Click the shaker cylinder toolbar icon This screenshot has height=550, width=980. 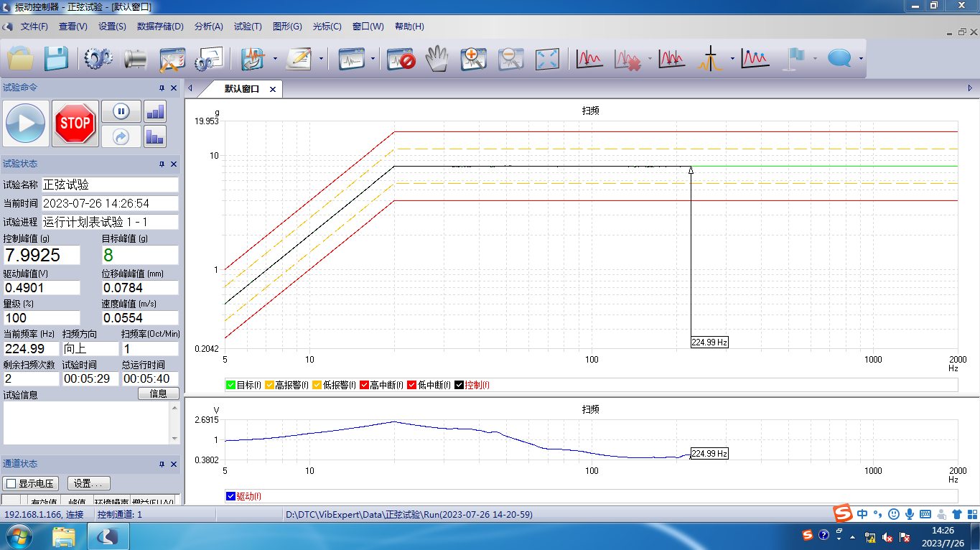135,58
